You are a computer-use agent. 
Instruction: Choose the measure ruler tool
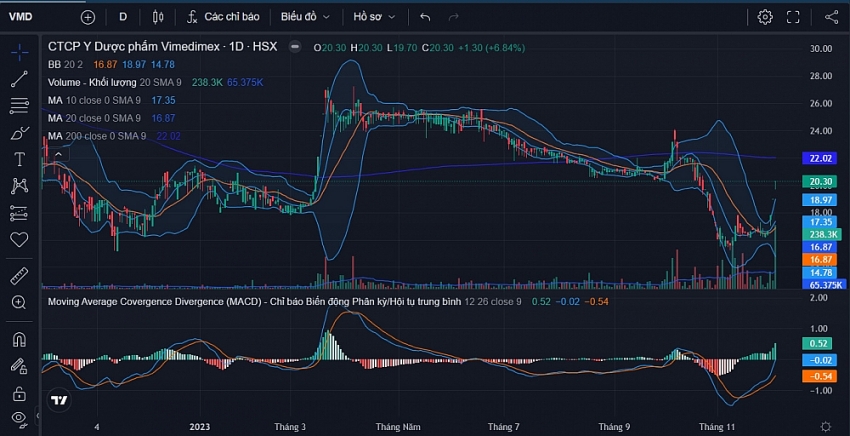pos(19,274)
